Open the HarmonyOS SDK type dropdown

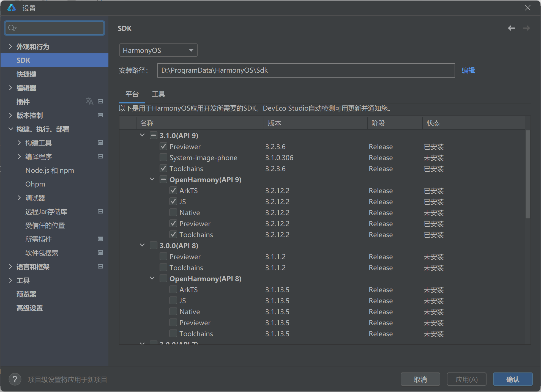[158, 50]
